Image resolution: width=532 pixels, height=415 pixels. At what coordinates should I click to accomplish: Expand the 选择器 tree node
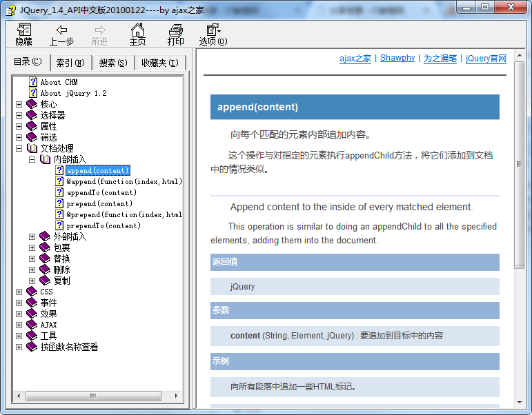(19, 115)
